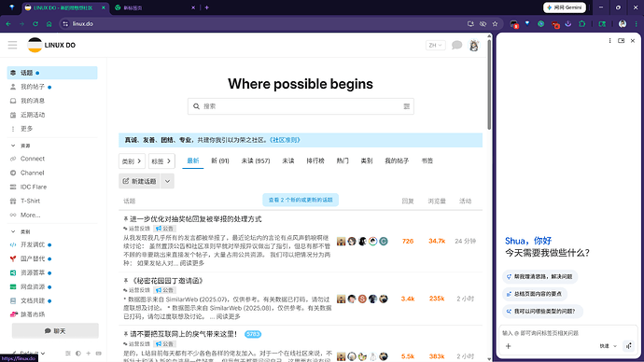This screenshot has width=644, height=362.
Task: Click the new or updated topics banner
Action: point(301,200)
